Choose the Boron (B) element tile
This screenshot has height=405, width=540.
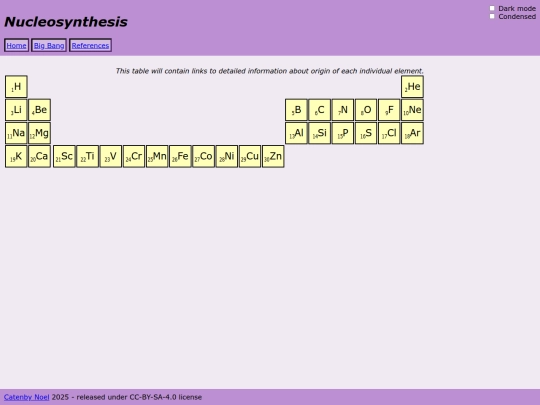click(296, 110)
